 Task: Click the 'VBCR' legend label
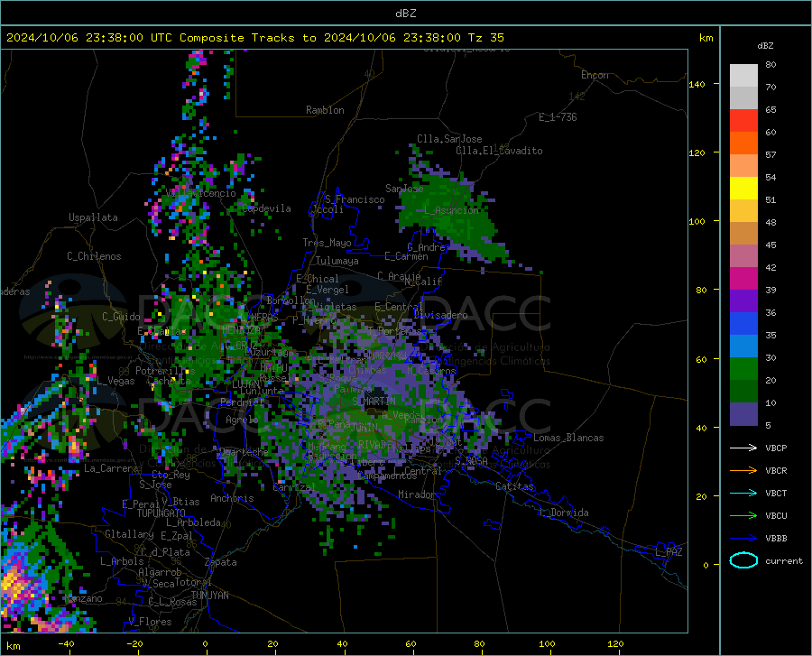point(776,471)
